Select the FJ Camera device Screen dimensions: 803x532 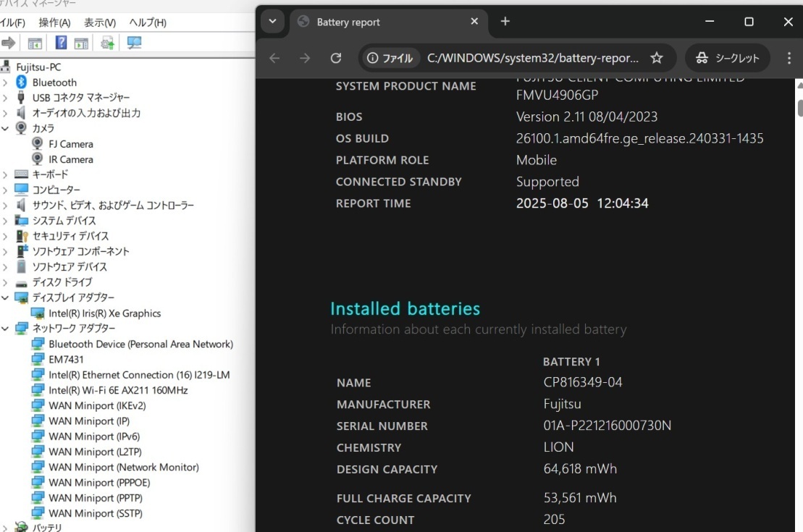[x=71, y=144]
